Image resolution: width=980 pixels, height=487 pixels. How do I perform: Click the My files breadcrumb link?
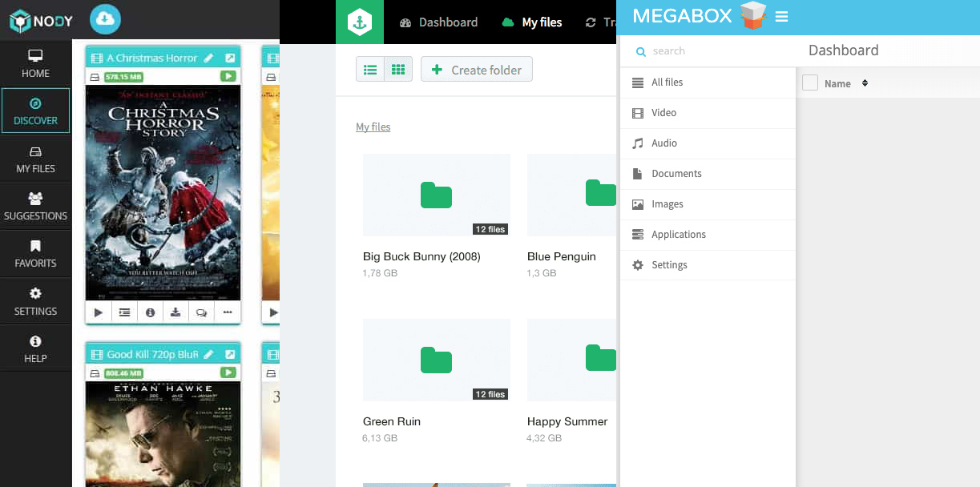[x=373, y=127]
